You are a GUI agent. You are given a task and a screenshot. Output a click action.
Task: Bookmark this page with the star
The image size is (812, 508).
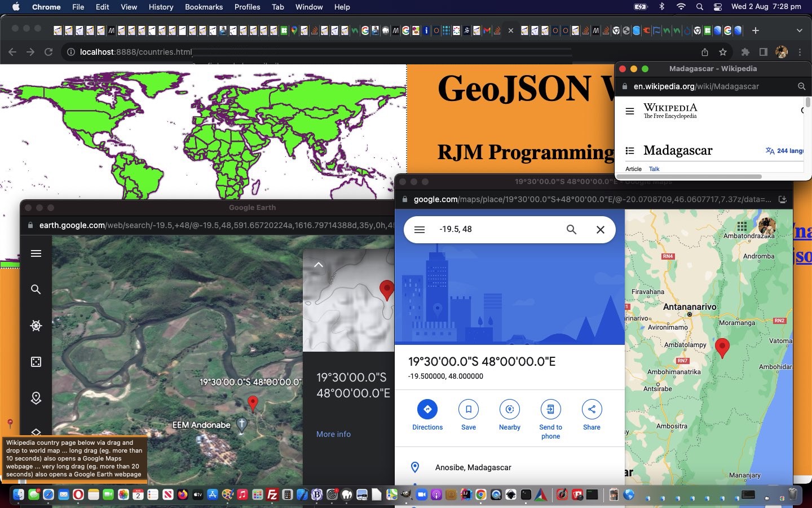click(x=723, y=52)
